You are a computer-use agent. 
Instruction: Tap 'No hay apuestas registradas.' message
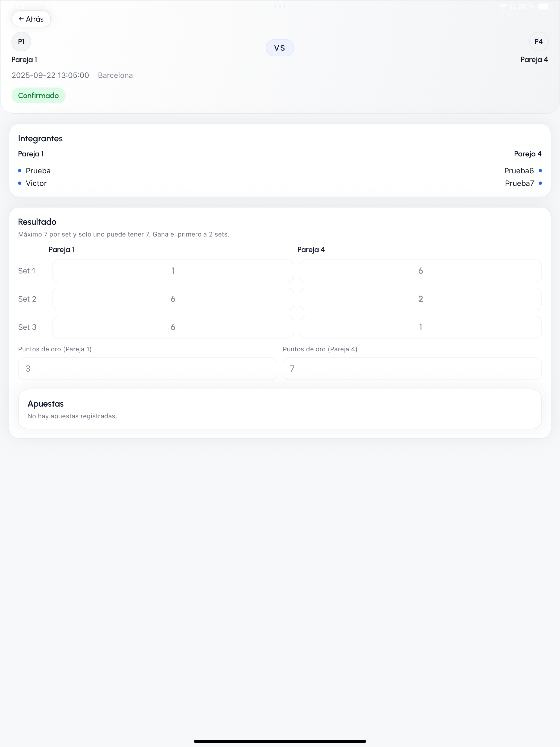(72, 416)
